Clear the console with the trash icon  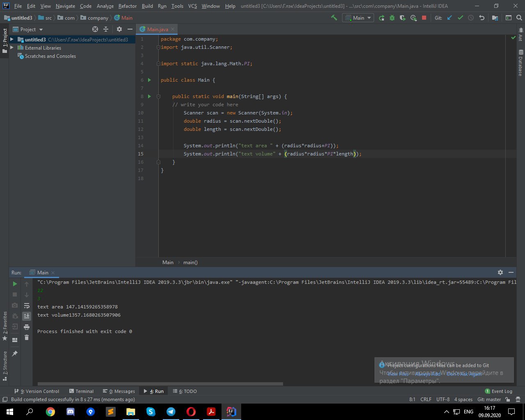(x=27, y=337)
